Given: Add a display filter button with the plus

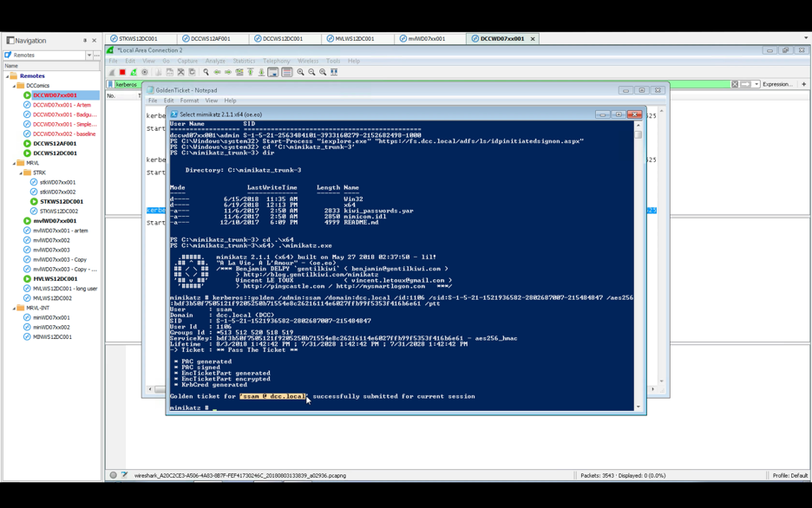Looking at the screenshot, I should click(803, 84).
